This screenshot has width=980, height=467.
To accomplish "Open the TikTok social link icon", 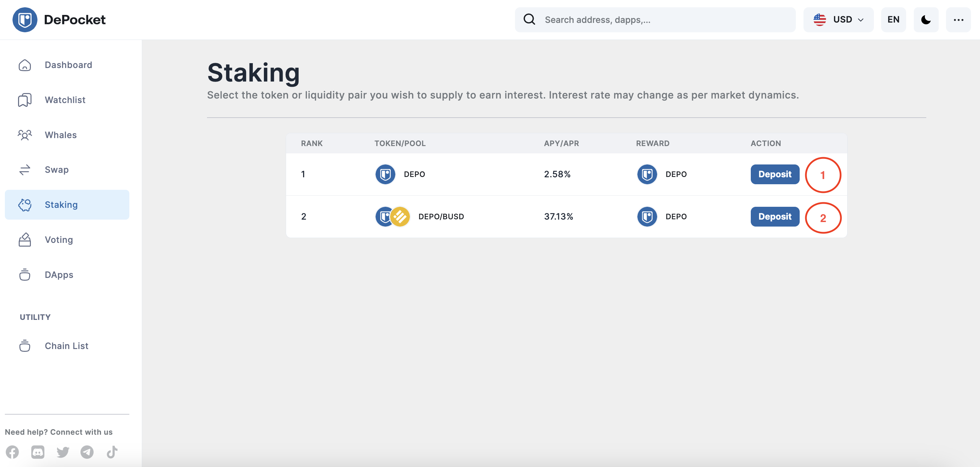I will tap(112, 452).
